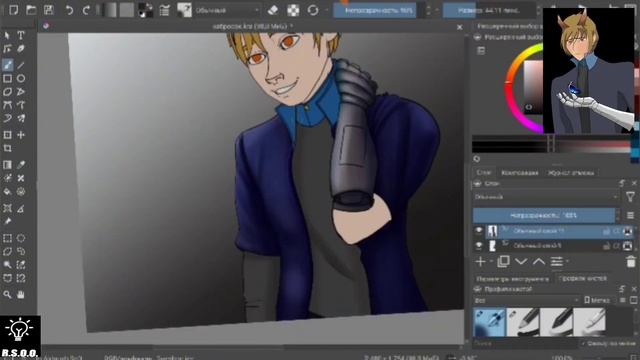This screenshot has height=360, width=640.
Task: Select the Rectangle tool
Action: coord(7,78)
